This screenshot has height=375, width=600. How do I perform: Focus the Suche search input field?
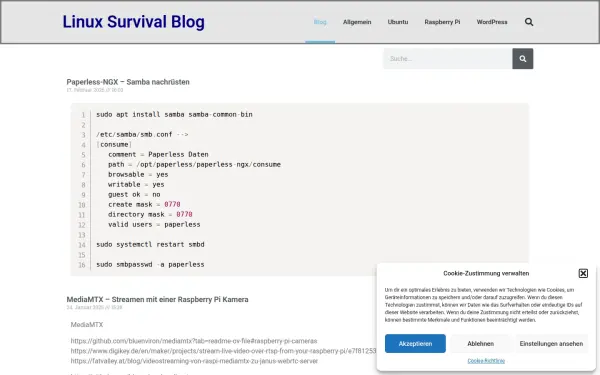coord(448,59)
